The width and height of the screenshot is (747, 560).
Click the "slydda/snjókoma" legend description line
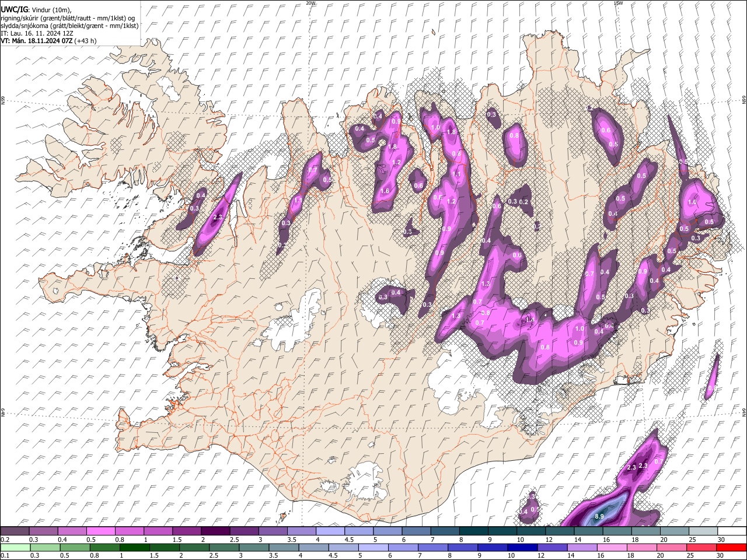69,26
